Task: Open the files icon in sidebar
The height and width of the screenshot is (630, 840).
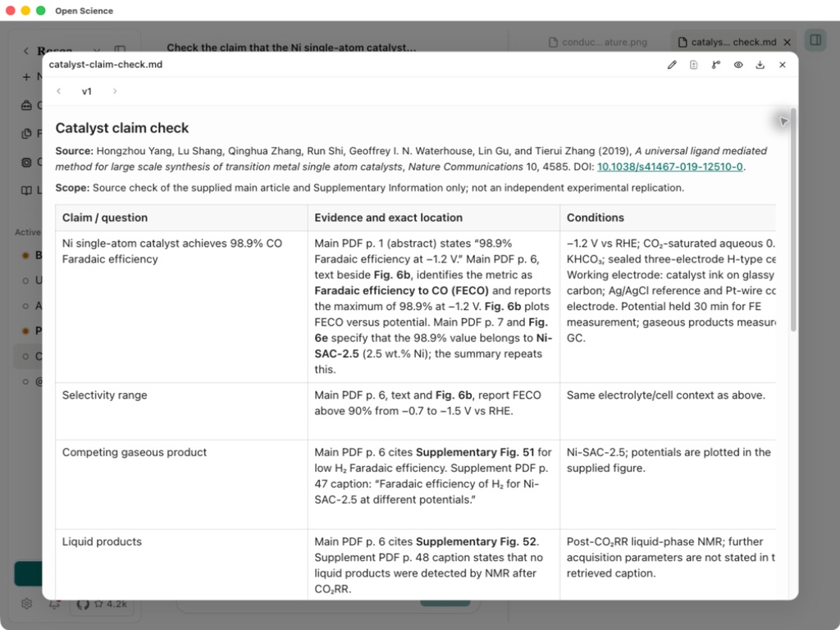Action: (x=26, y=134)
